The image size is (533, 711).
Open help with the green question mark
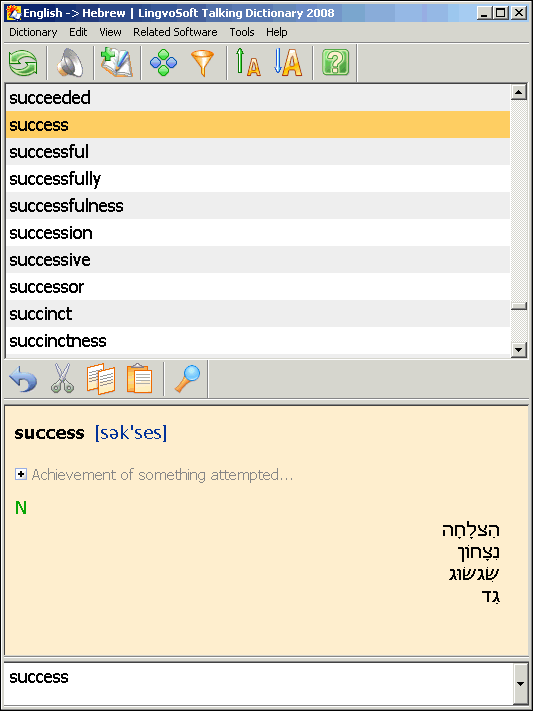[x=335, y=63]
